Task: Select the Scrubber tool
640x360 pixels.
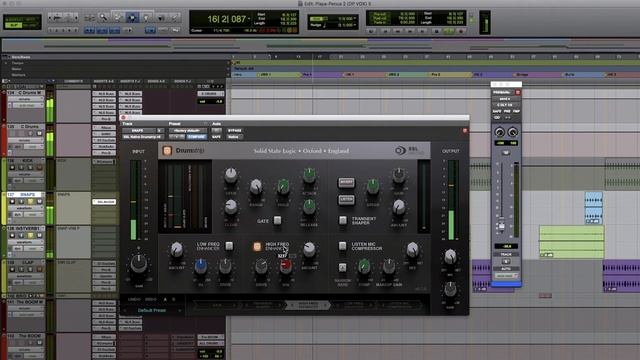Action: [160, 18]
